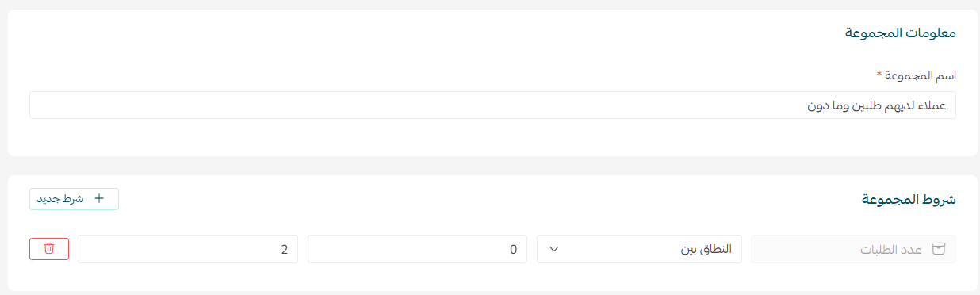
Task: Click the range minimum field containing 0
Action: pos(417,249)
